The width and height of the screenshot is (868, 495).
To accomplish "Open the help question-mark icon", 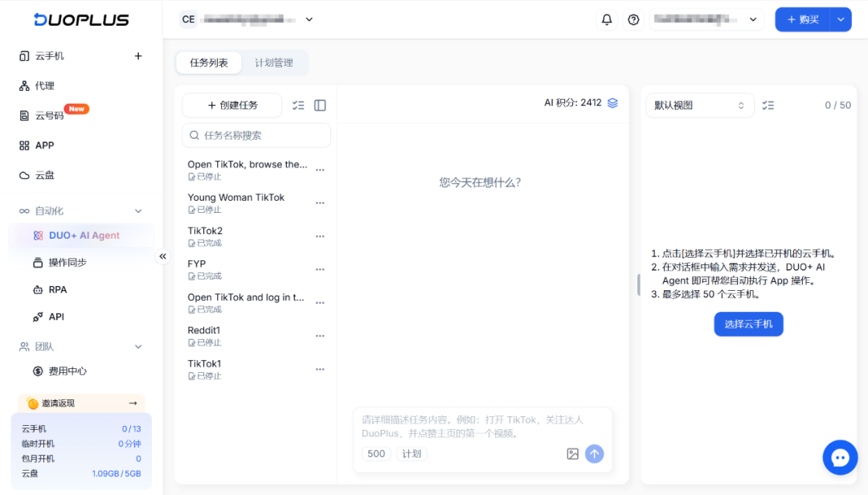I will (633, 19).
